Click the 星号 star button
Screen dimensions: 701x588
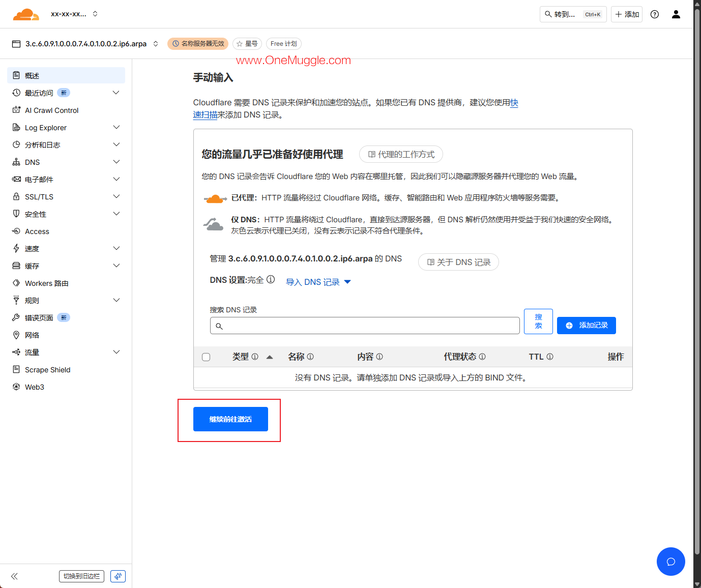point(247,44)
